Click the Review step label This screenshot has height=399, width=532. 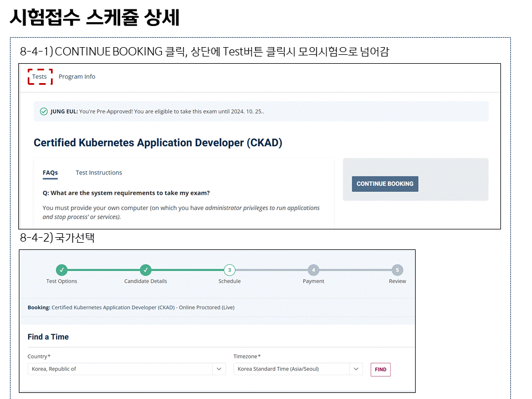(397, 282)
